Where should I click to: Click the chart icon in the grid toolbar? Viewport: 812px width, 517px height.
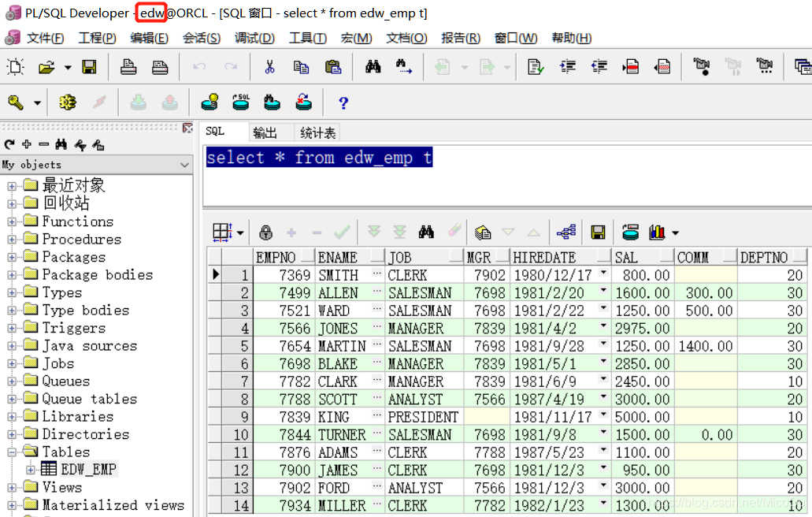657,232
